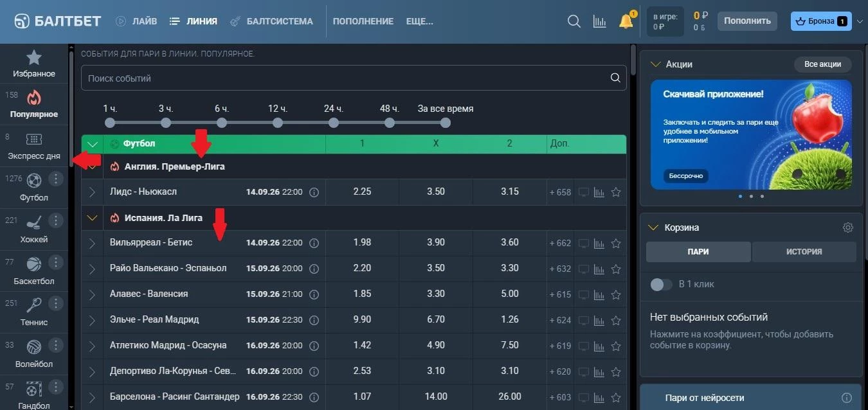Open broadcast monitor icon for Райо Вальекано - Эспаньол

pyautogui.click(x=583, y=269)
